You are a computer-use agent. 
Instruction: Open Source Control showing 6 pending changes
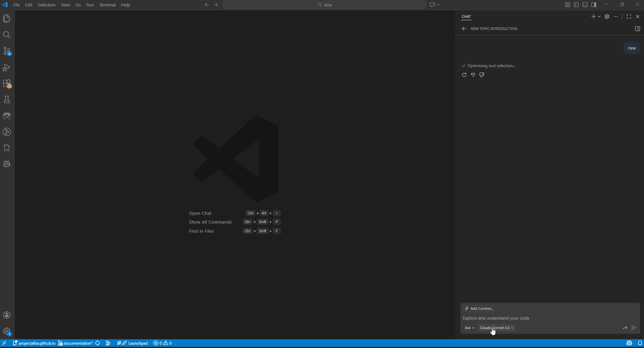[x=6, y=51]
